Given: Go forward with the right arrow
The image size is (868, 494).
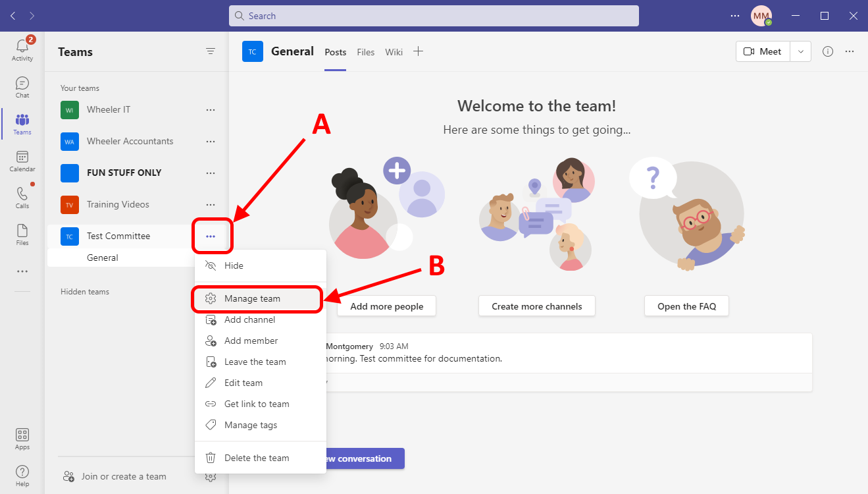Looking at the screenshot, I should point(32,16).
